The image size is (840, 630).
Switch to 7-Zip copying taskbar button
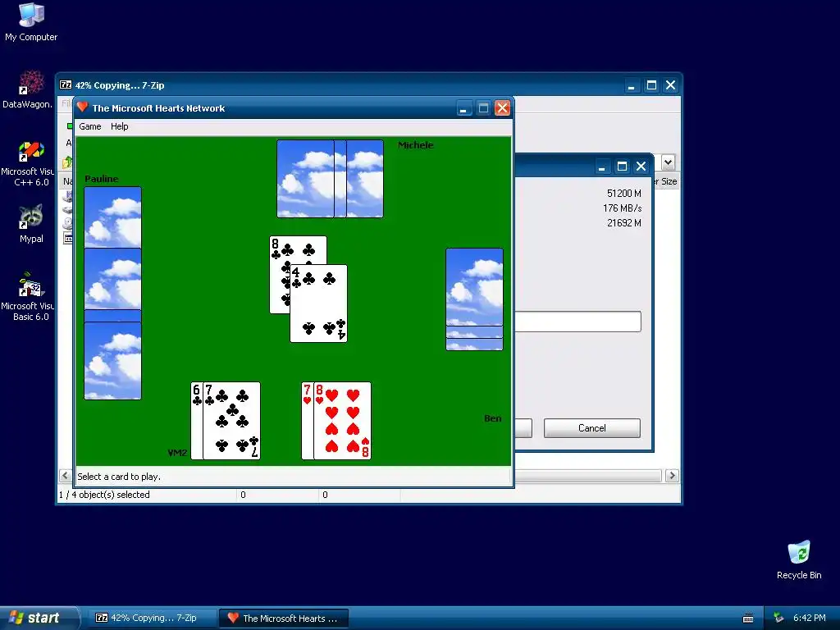tap(152, 619)
